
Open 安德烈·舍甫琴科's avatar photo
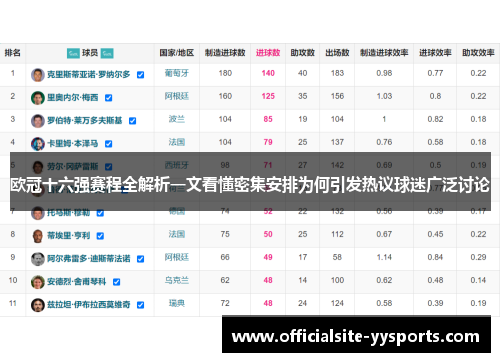tap(38, 282)
